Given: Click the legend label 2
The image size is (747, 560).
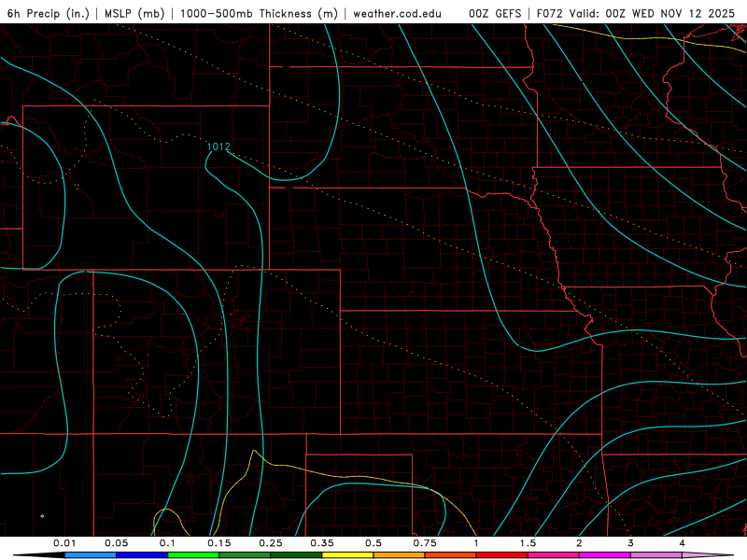Looking at the screenshot, I should pyautogui.click(x=579, y=543).
